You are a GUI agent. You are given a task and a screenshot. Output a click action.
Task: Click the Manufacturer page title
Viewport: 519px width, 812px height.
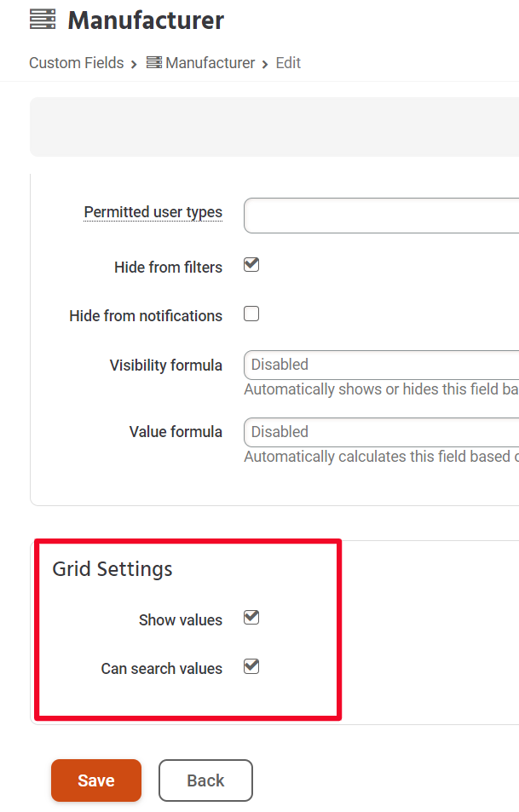pos(147,19)
